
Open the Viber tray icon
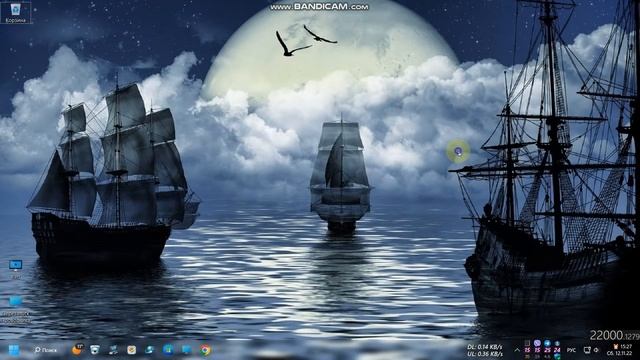[x=537, y=343]
